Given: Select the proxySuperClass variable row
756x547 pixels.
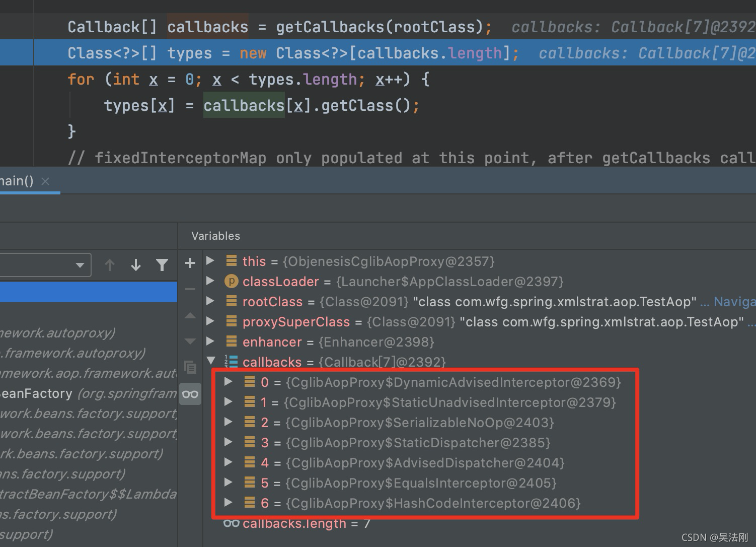Looking at the screenshot, I should tap(493, 322).
